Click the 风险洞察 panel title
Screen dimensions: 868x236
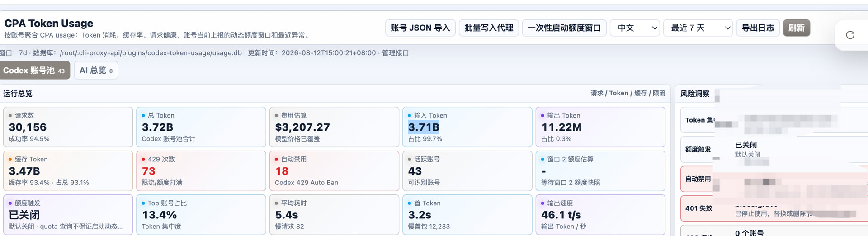coord(695,94)
